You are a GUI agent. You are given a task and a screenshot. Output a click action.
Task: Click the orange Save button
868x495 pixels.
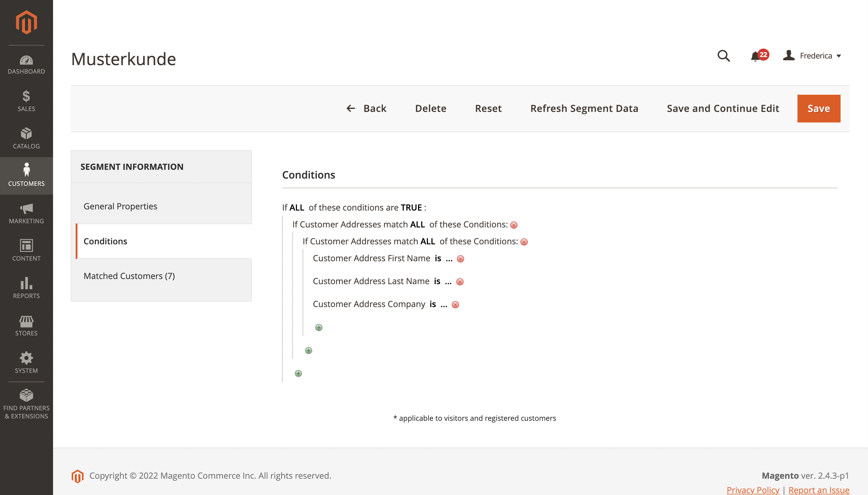pos(818,109)
